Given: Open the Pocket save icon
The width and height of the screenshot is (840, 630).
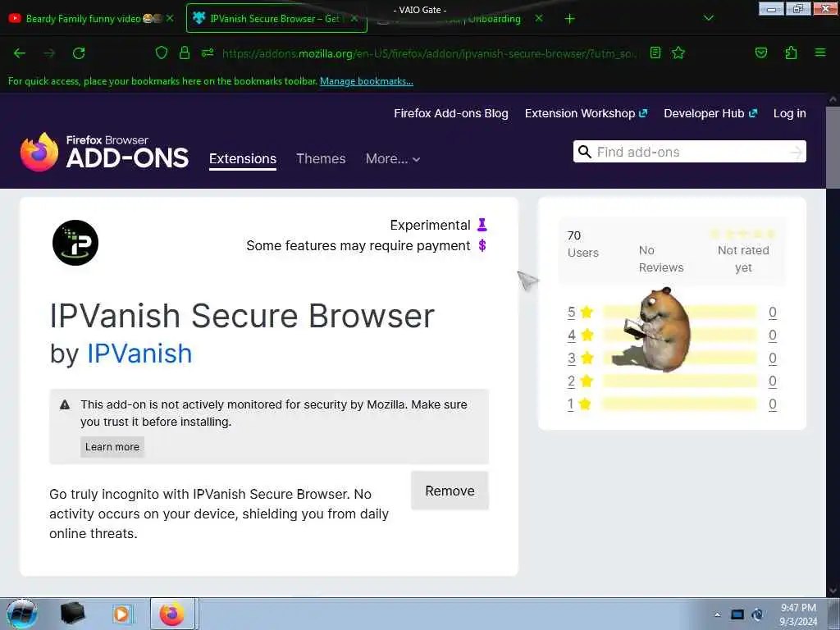Looking at the screenshot, I should click(760, 52).
